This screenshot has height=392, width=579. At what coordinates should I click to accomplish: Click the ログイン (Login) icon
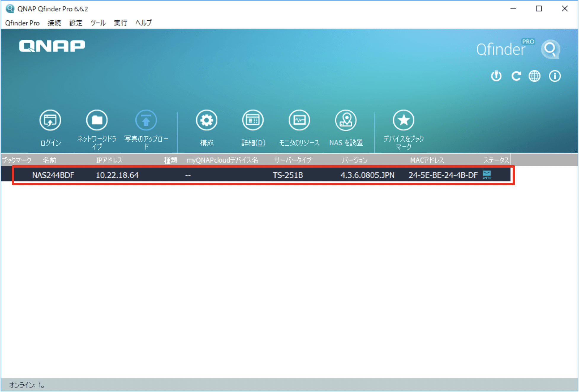point(50,120)
